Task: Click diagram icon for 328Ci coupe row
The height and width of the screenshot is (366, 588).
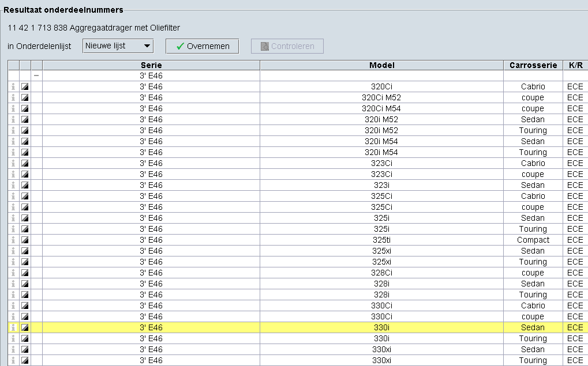Action: coord(25,273)
